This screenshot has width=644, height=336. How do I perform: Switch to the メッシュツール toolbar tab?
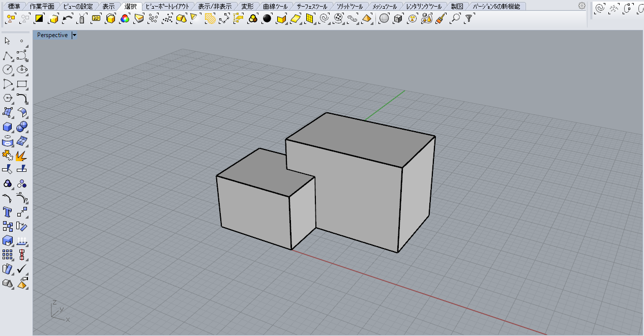tap(385, 7)
